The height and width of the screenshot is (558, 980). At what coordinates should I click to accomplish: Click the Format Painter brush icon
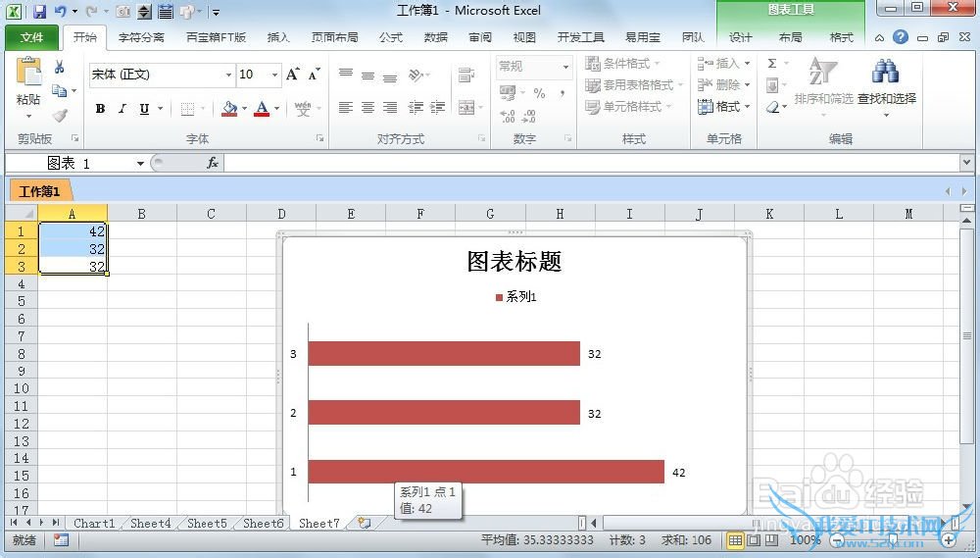[60, 115]
